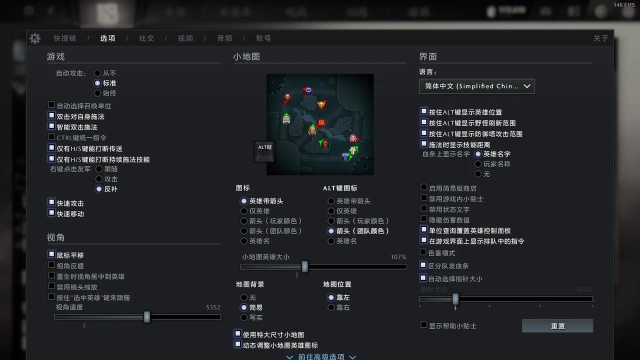Select 英雄名字 for health bar name
The height and width of the screenshot is (360, 640).
pos(478,154)
